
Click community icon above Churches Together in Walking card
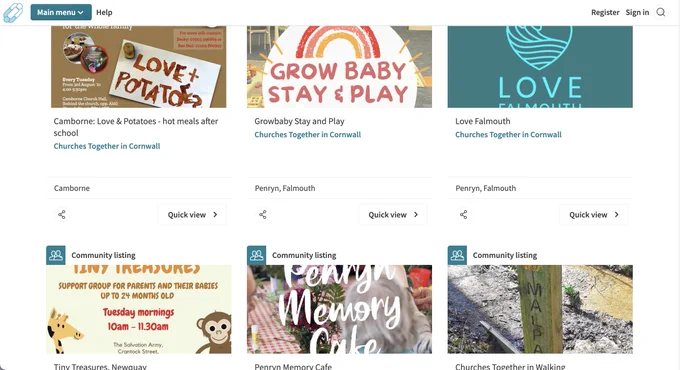tap(458, 255)
